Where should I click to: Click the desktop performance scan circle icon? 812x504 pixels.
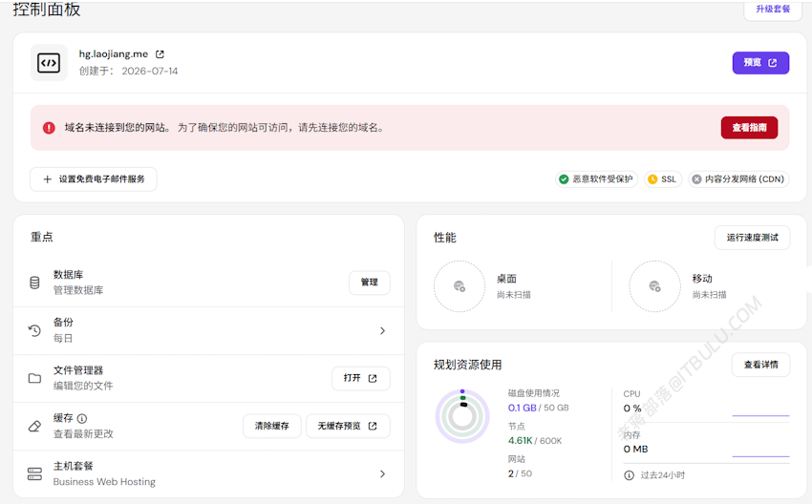click(459, 286)
